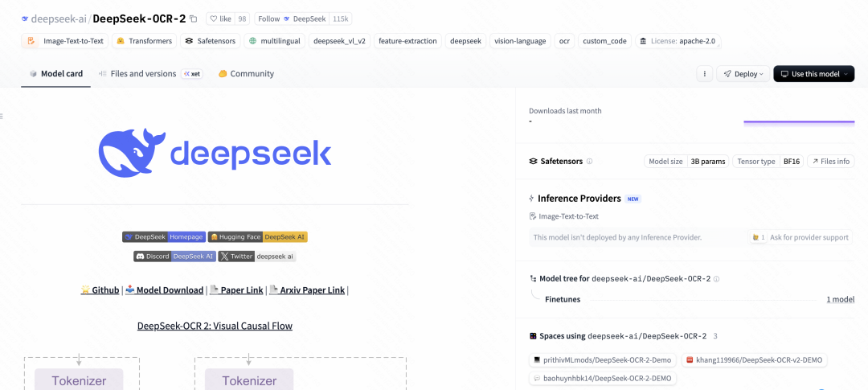
Task: Open the Hugging Face DeepSeek AI badge
Action: (x=257, y=237)
